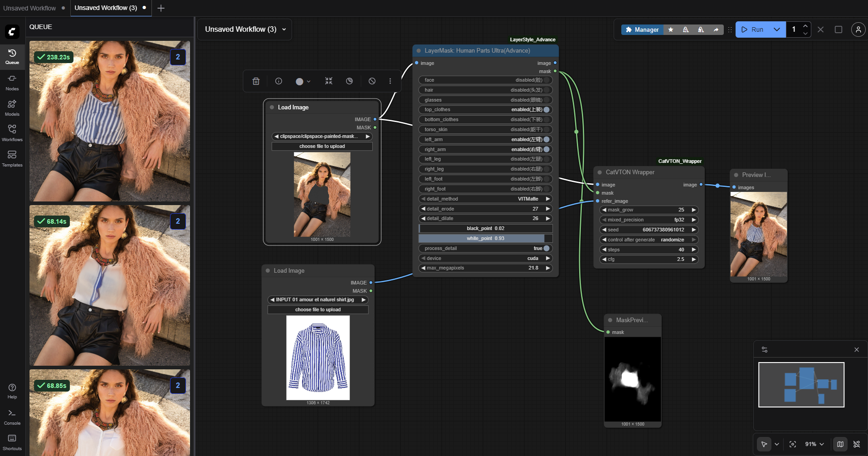Open the Workflows sidebar panel
Screen dimensions: 868x456
click(12, 133)
